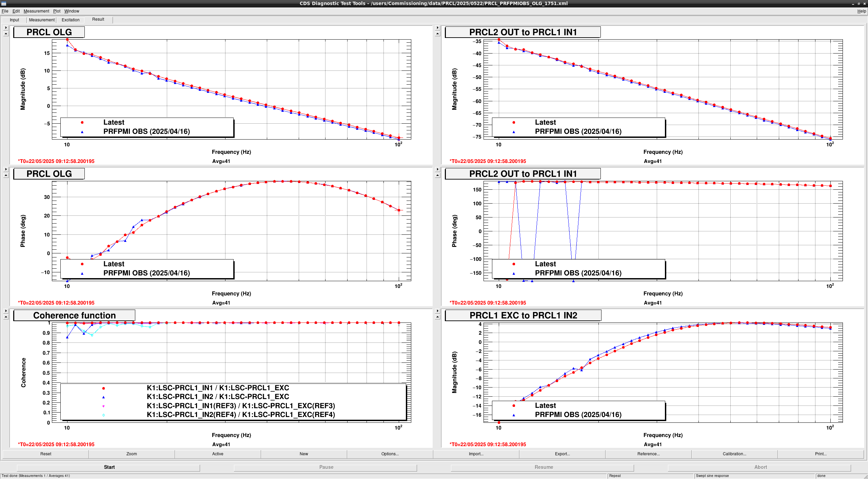Click up-arrow button beside PRCL1 EXC plot
Image resolution: width=868 pixels, height=479 pixels.
pos(437,317)
